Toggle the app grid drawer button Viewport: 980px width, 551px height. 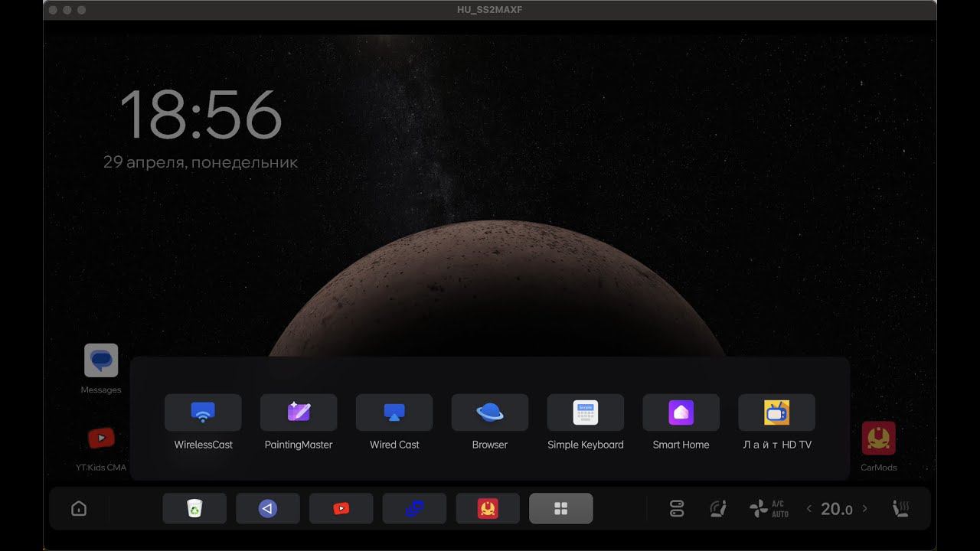[561, 509]
